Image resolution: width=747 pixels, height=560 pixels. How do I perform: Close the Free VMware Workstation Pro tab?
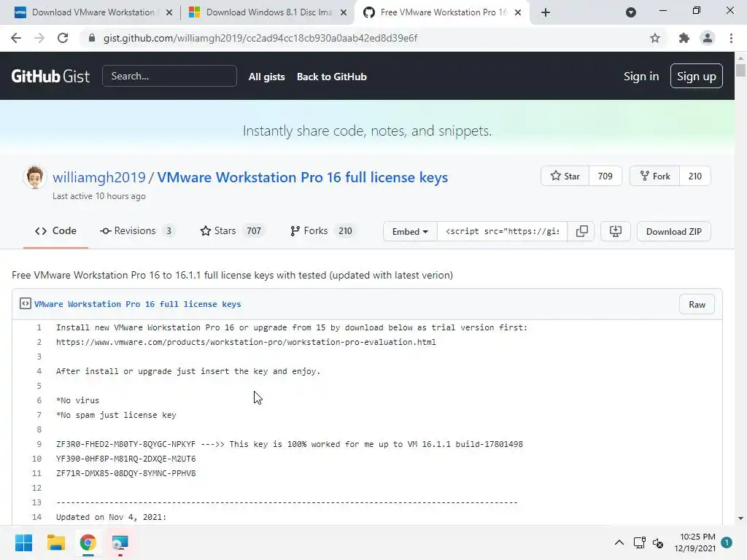(518, 12)
